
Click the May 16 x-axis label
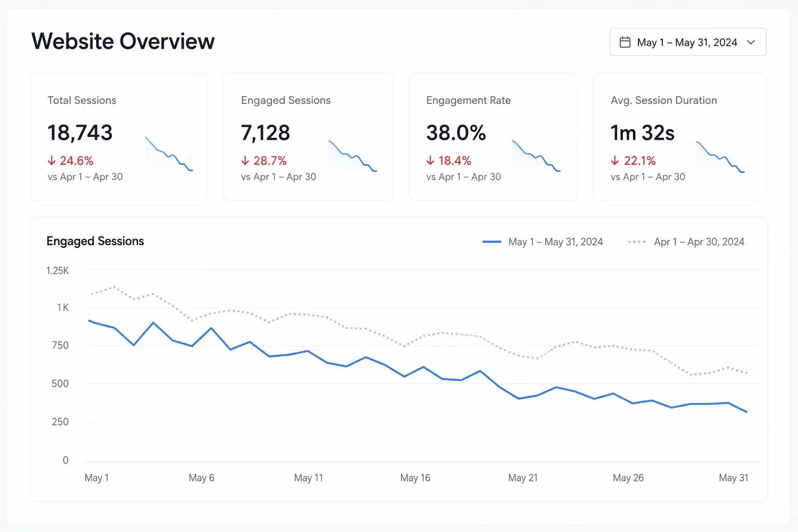(415, 478)
